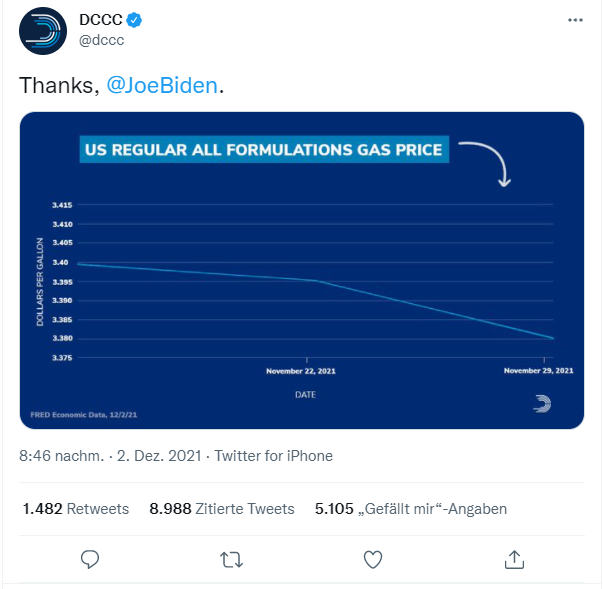Click the DCCC display name
Image resolution: width=603 pixels, height=589 pixels.
pyautogui.click(x=98, y=20)
